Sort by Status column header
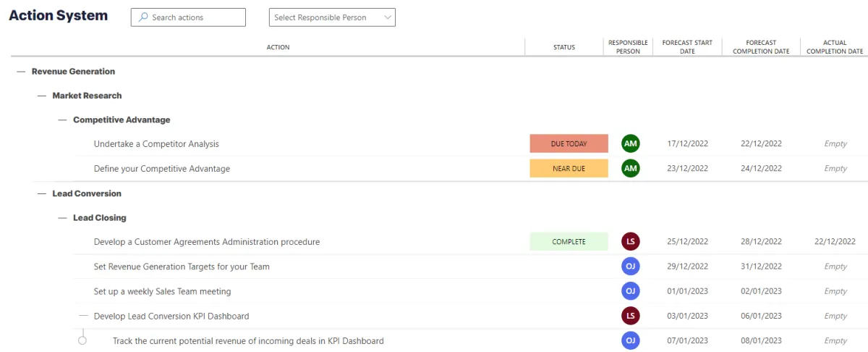 [564, 47]
